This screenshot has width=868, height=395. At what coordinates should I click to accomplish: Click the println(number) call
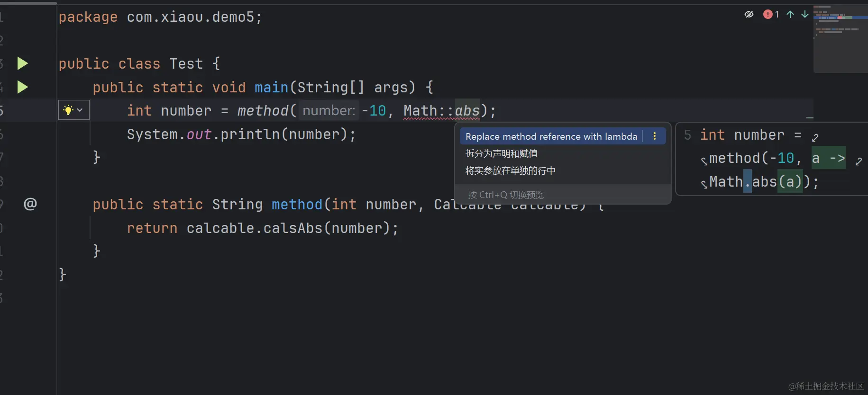coord(284,135)
